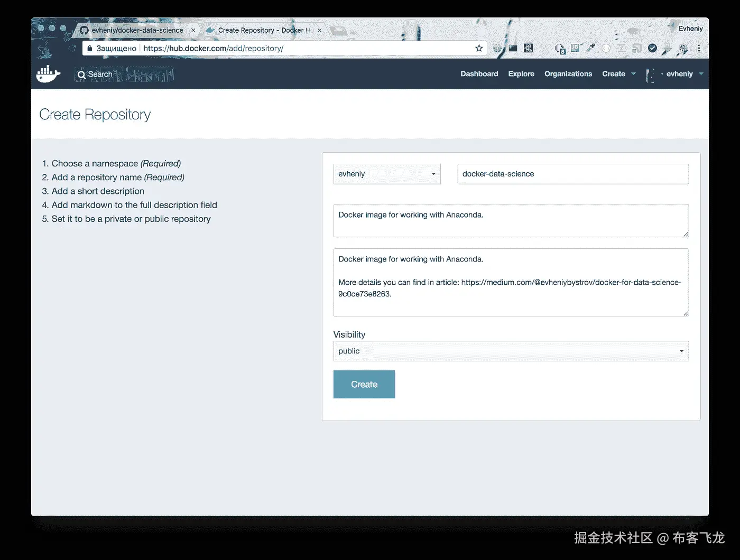Click 'Add a short description' step text
The image size is (740, 560).
[x=98, y=191]
